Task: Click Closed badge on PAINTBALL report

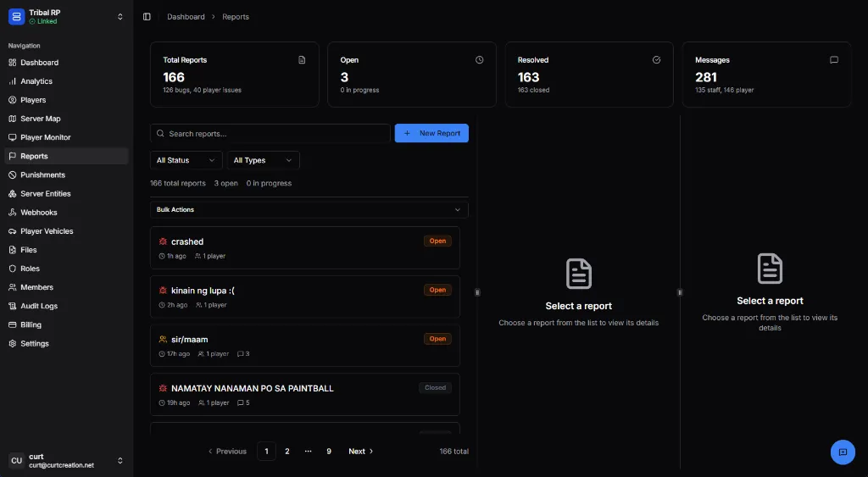Action: (435, 387)
